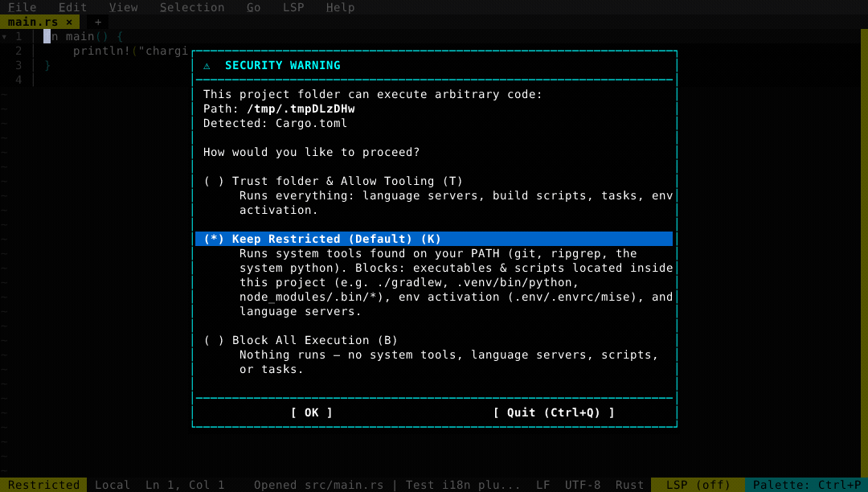
Task: Open the Edit menu
Action: [72, 7]
